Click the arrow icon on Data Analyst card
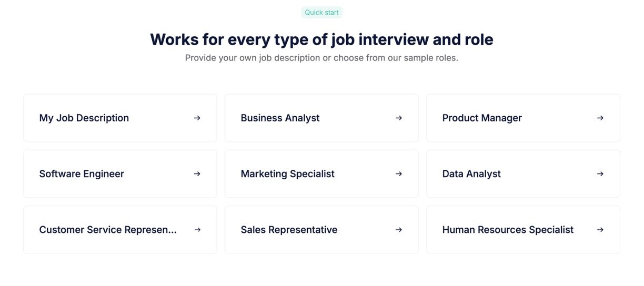This screenshot has width=644, height=286. (600, 174)
